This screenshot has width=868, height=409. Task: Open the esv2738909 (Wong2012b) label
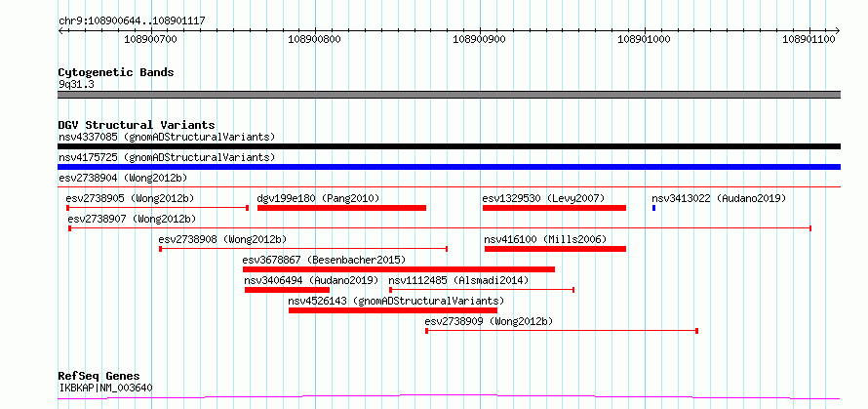(x=489, y=321)
